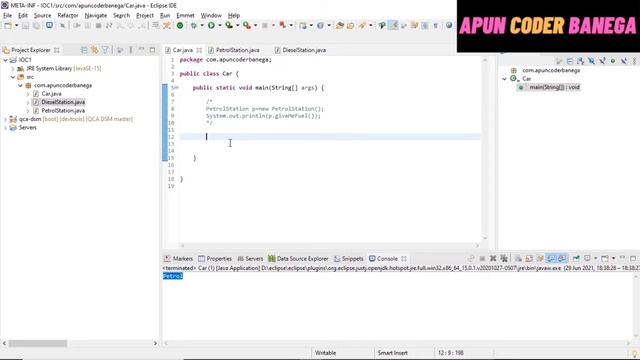Collapse the IOC1 project node
This screenshot has height=360, width=640.
pyautogui.click(x=5, y=60)
